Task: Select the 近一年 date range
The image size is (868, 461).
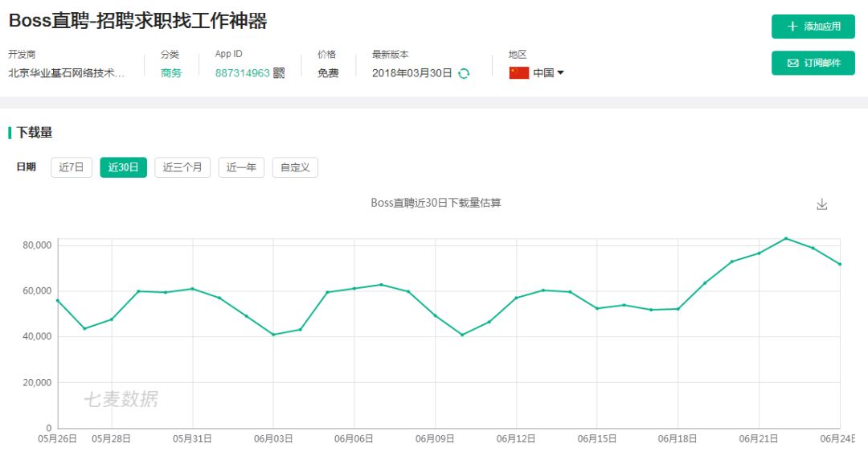Action: [x=241, y=167]
